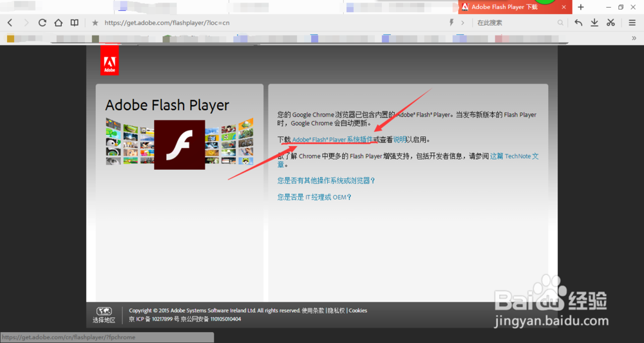Show more bookmarks with the double chevron
The height and width of the screenshot is (343, 644).
[634, 38]
